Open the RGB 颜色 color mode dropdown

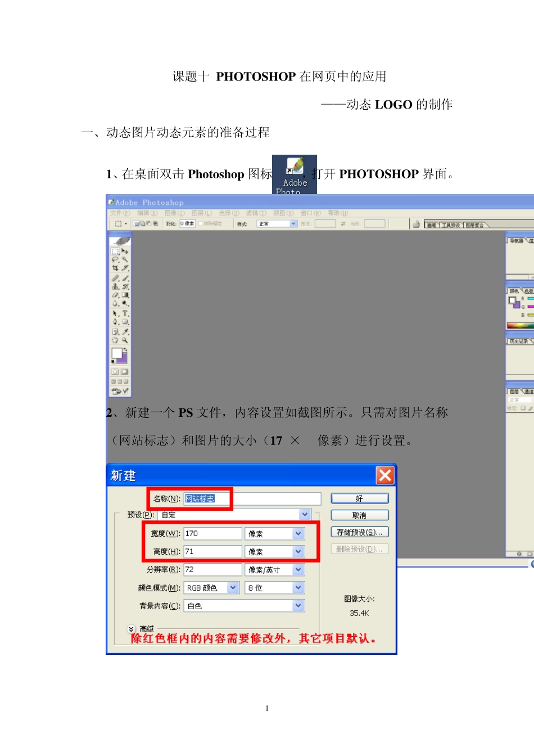coord(233,587)
